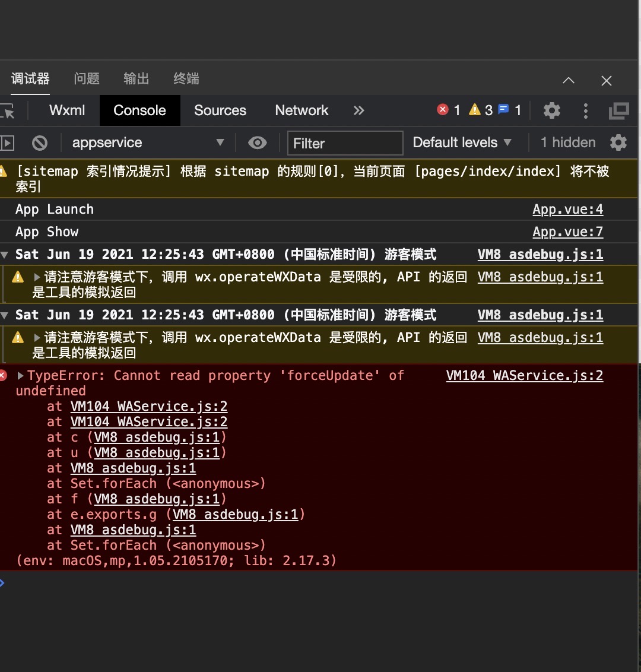Open the App.vue:4 source link
The image size is (641, 672).
567,210
